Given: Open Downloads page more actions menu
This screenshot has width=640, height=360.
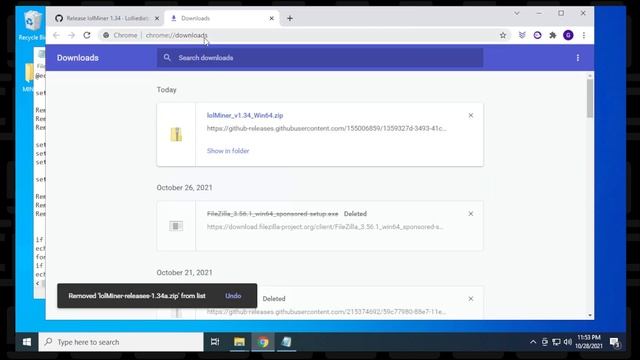Looking at the screenshot, I should coord(578,58).
